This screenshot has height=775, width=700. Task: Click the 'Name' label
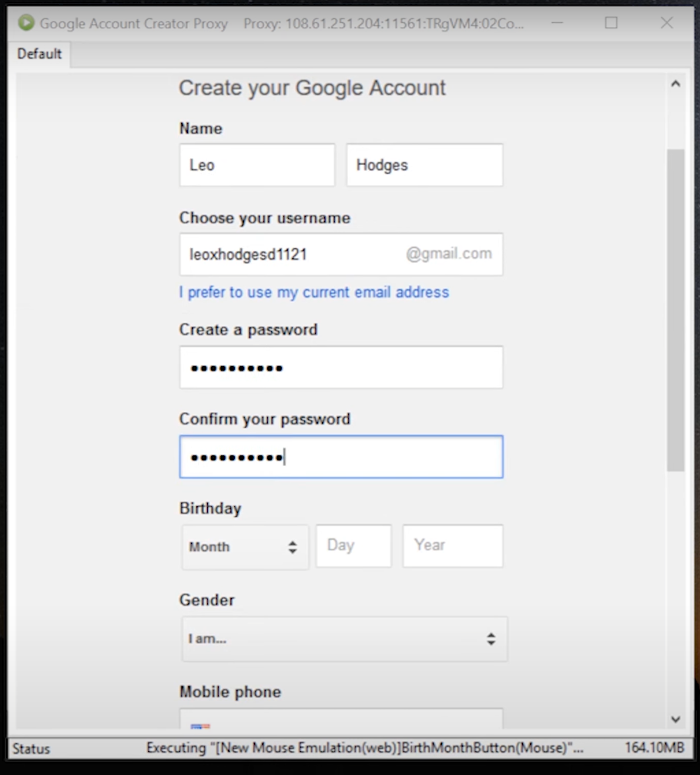tap(200, 129)
